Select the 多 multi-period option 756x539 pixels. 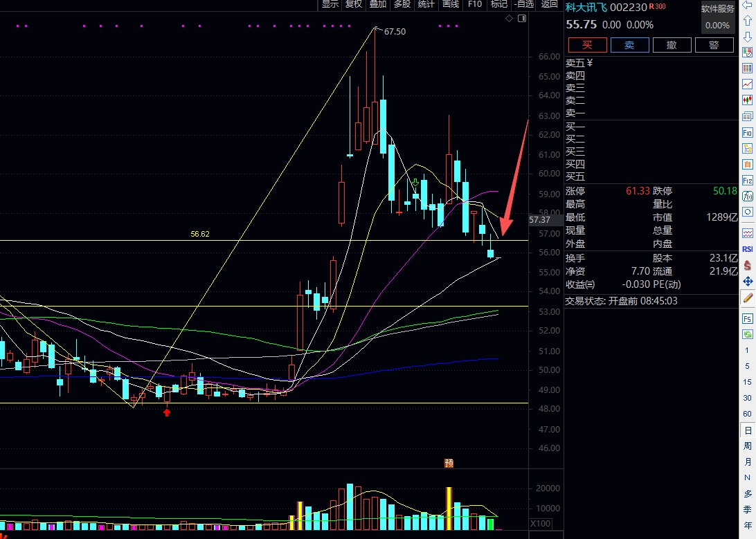(x=748, y=494)
